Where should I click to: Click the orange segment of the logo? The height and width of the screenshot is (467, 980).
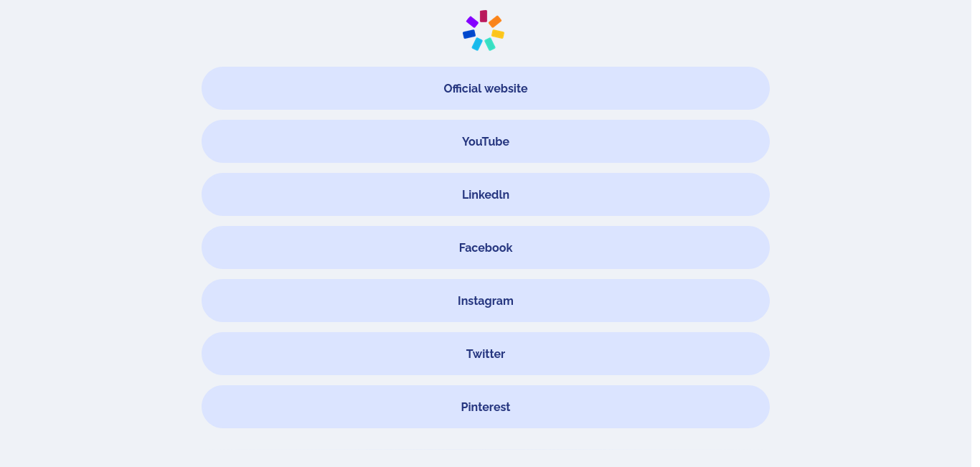[495, 22]
